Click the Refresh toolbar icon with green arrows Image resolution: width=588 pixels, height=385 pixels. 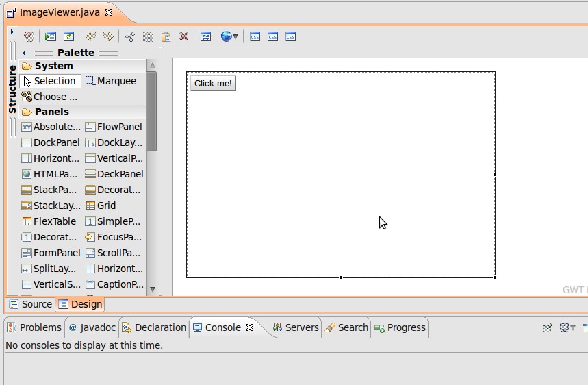(x=68, y=37)
